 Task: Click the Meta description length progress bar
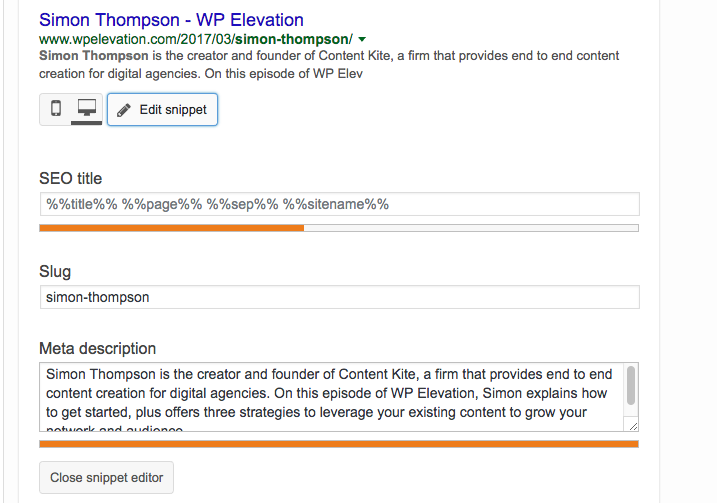(x=339, y=444)
